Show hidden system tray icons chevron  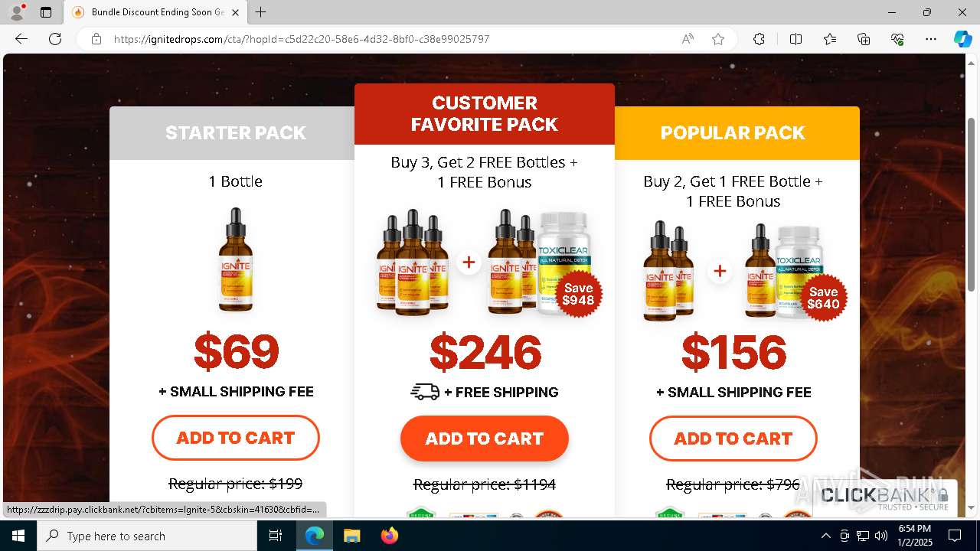pos(825,536)
